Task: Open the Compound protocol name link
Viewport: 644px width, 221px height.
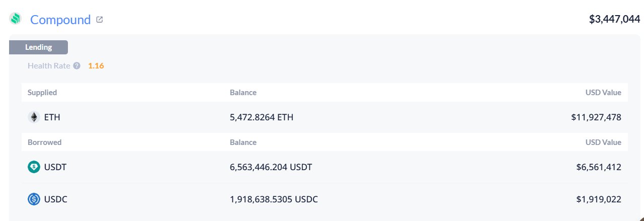Action: pyautogui.click(x=60, y=20)
